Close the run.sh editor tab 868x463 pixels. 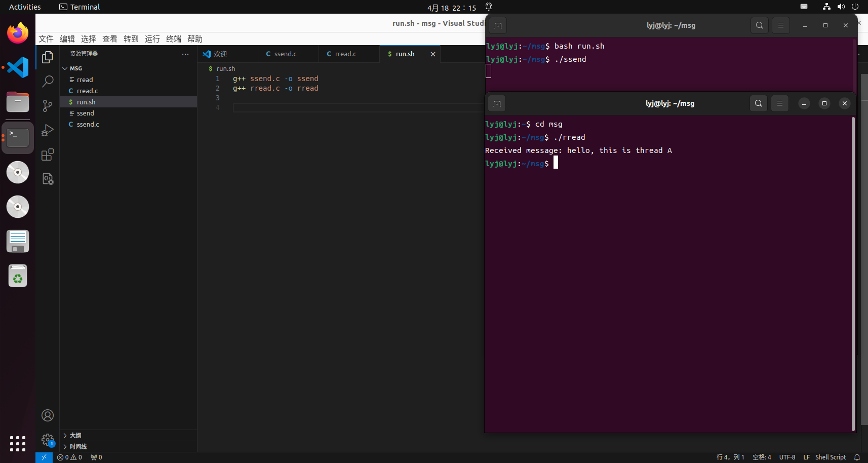(x=433, y=54)
